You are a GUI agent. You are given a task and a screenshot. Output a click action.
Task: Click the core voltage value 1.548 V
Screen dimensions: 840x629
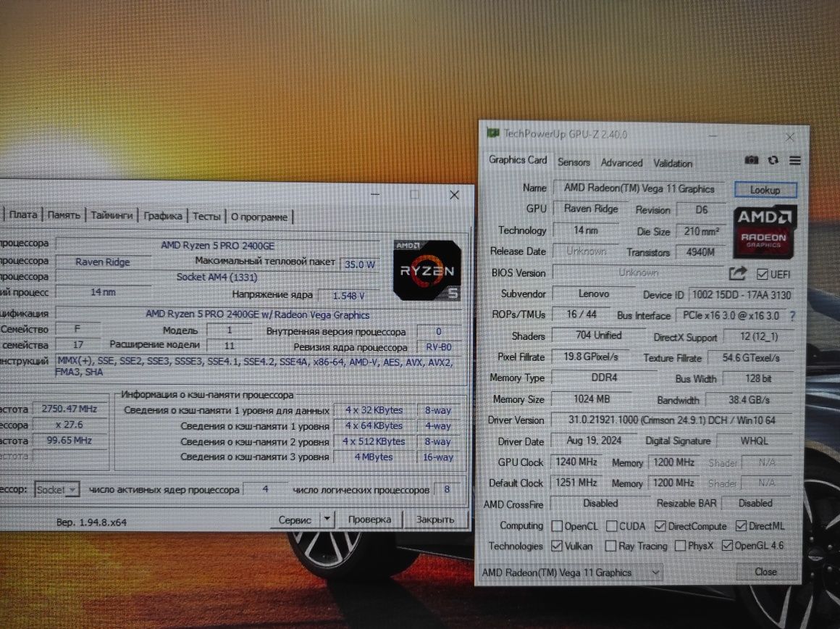click(348, 296)
